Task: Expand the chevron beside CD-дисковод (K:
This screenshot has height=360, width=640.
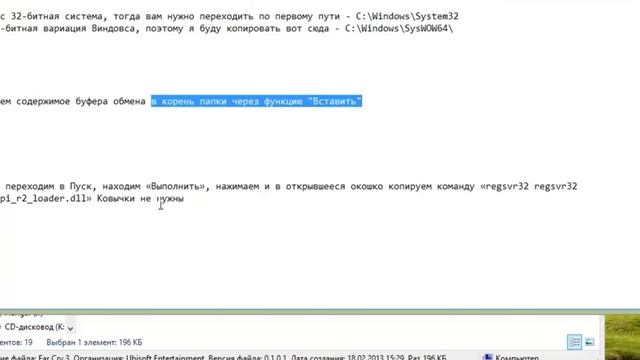Action: point(71,328)
